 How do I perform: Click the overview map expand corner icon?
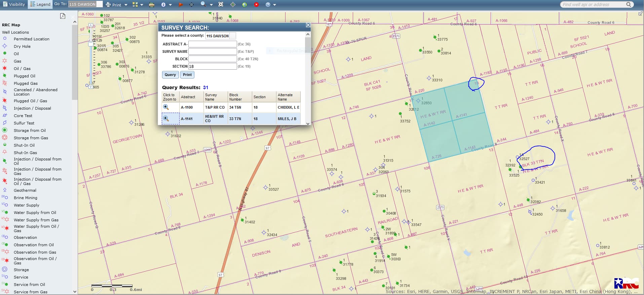click(x=640, y=13)
